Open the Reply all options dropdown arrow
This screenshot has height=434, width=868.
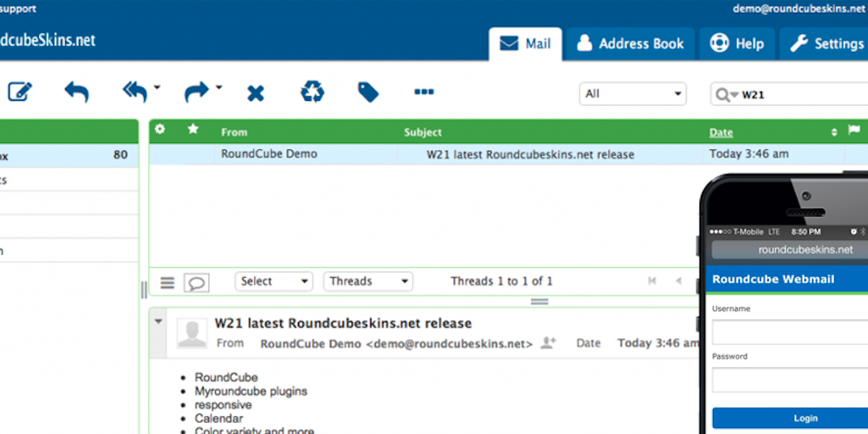pyautogui.click(x=157, y=87)
